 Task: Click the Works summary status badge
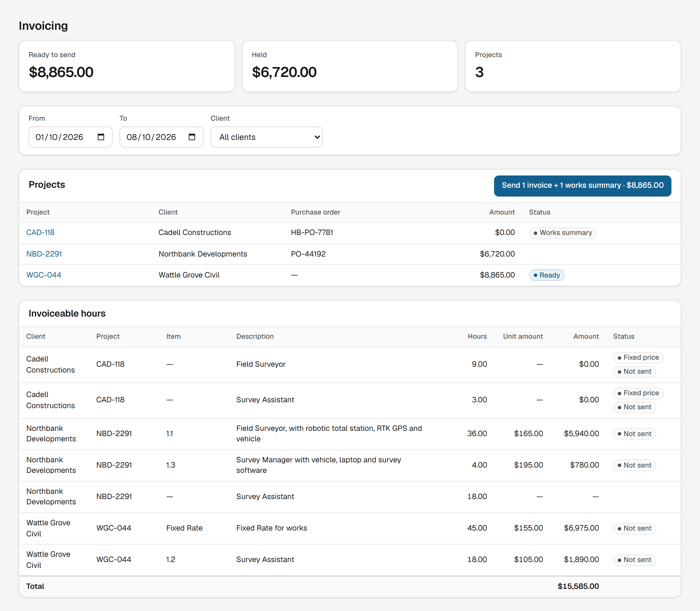[563, 233]
